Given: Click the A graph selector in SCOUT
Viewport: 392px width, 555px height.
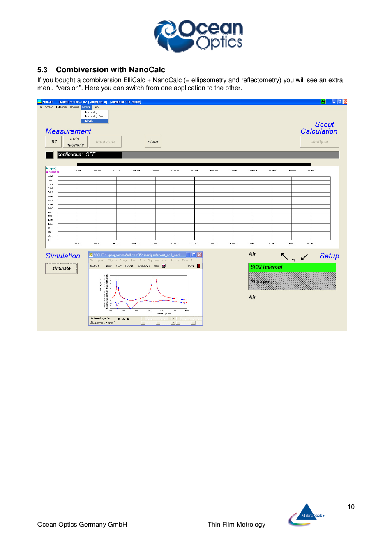Looking at the screenshot, I should (x=123, y=318).
